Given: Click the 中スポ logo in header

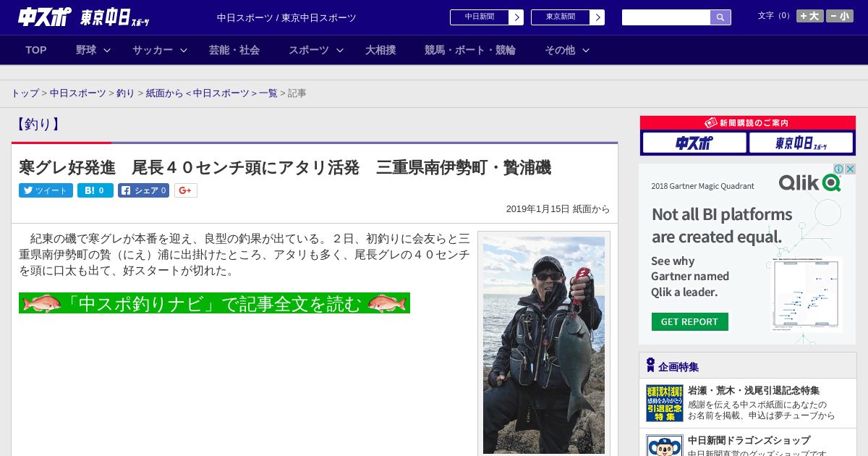Looking at the screenshot, I should [44, 17].
